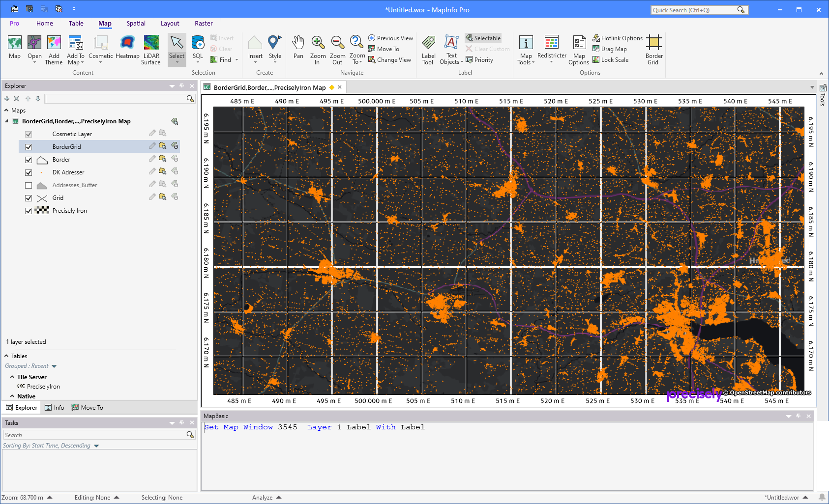This screenshot has width=829, height=504.
Task: Activate Zoom In tool
Action: 318,50
